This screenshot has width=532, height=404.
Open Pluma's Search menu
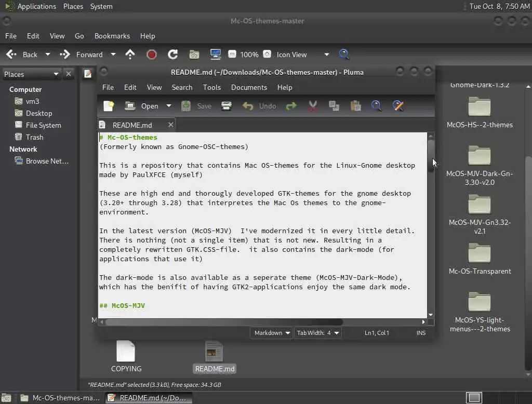pos(182,88)
